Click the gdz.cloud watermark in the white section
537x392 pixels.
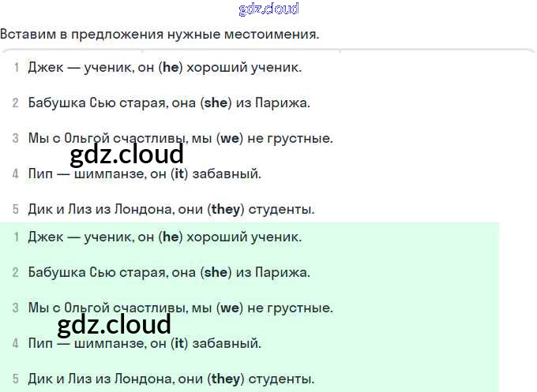click(126, 155)
